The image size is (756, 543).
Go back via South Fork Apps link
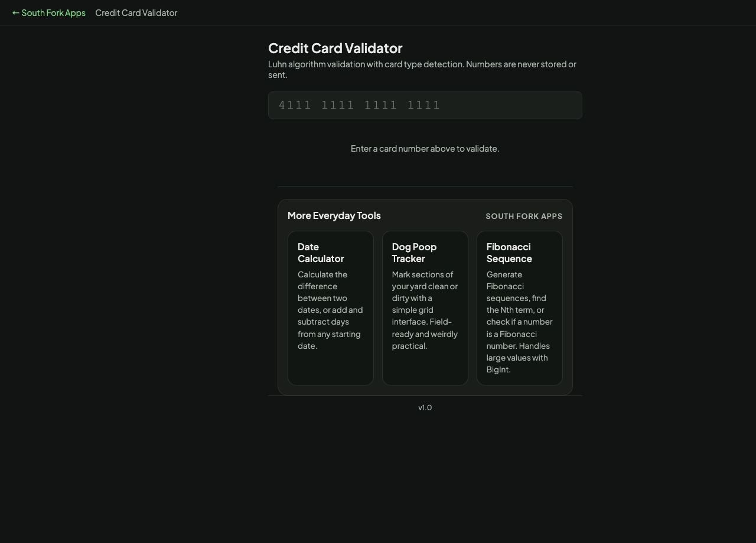click(x=48, y=12)
